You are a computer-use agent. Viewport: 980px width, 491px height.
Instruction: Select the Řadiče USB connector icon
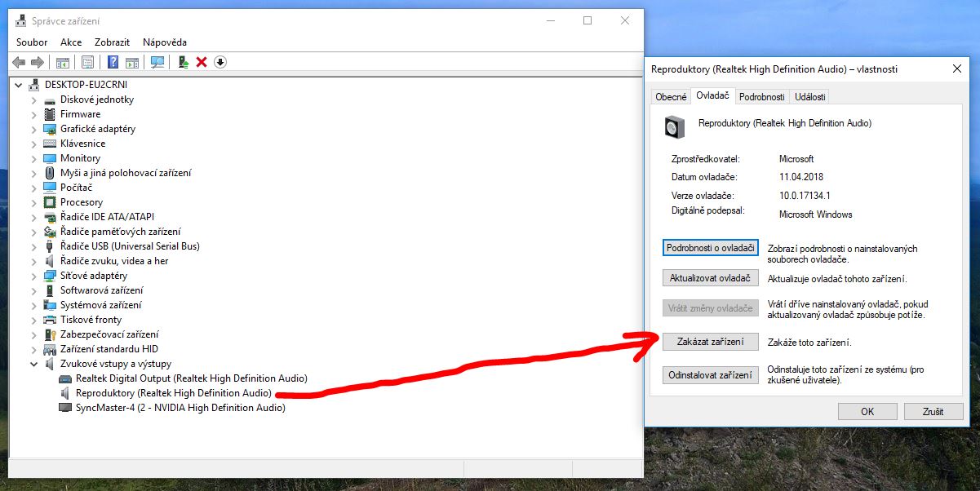[50, 246]
